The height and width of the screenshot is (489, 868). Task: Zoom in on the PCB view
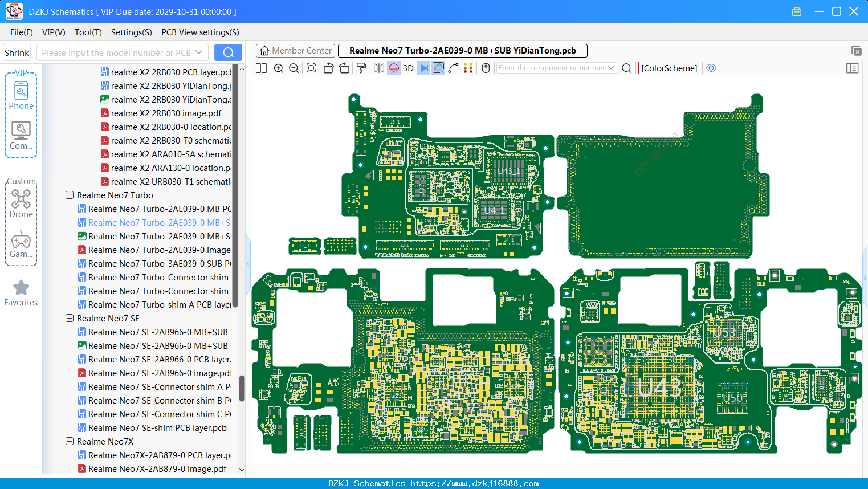[x=279, y=68]
